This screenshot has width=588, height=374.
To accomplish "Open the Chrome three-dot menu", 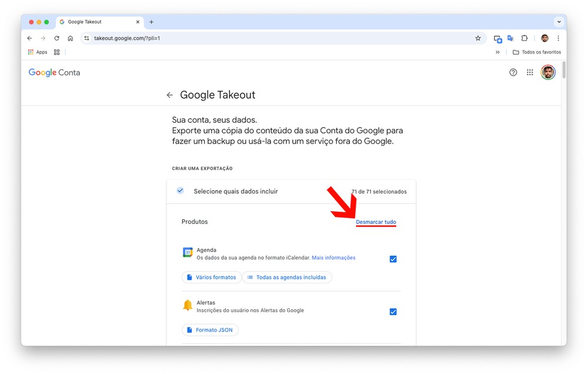I will tap(559, 38).
